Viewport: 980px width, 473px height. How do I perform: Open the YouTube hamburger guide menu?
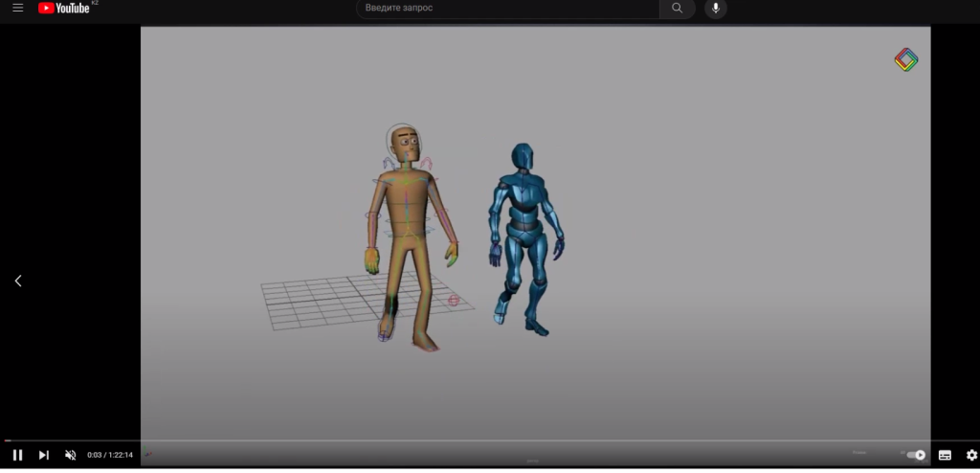tap(17, 8)
